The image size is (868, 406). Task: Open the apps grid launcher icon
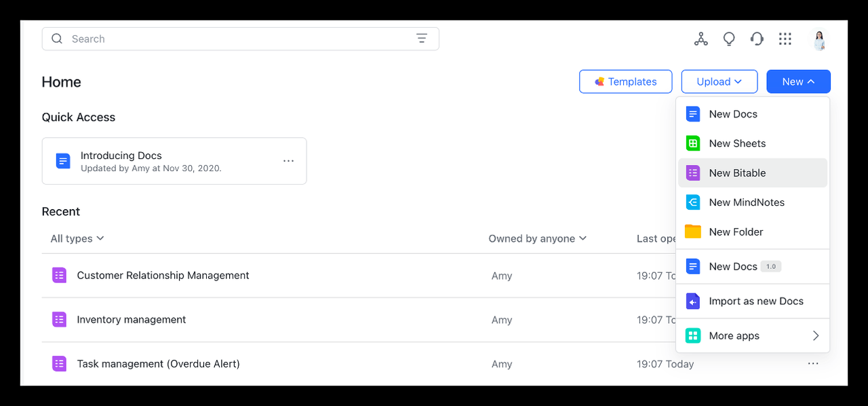(785, 39)
